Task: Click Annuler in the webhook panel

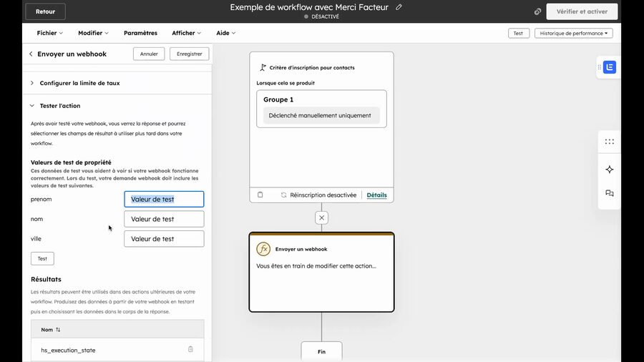Action: [x=149, y=54]
